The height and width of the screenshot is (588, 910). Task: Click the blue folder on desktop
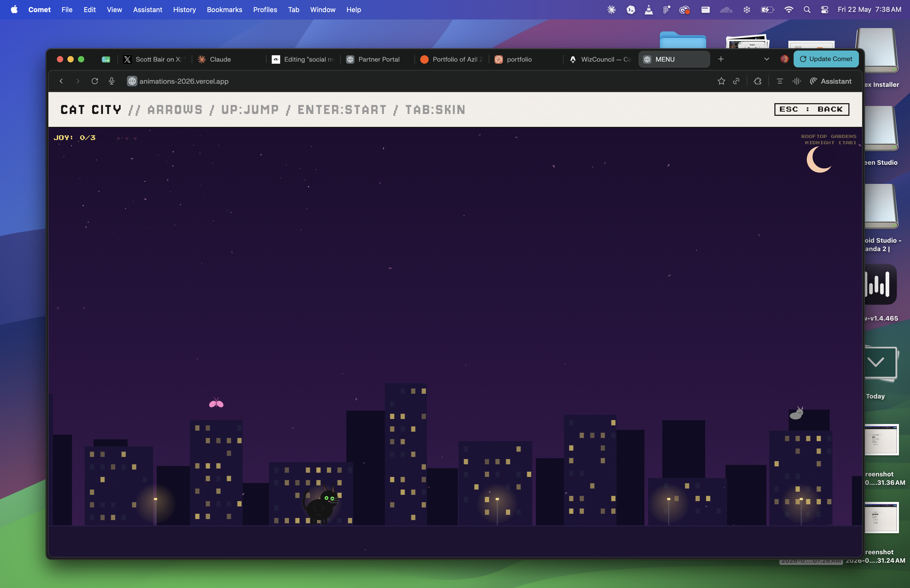coord(683,40)
